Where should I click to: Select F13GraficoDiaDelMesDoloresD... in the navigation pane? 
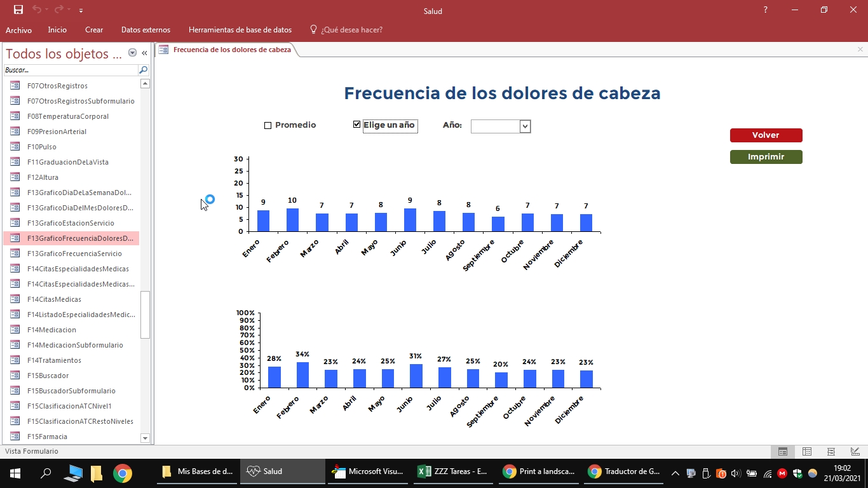[x=71, y=208]
